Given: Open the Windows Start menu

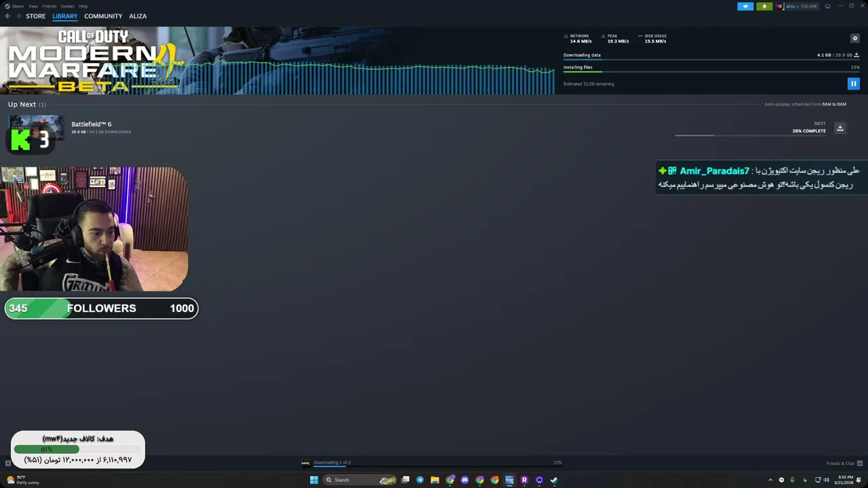Looking at the screenshot, I should coord(314,480).
